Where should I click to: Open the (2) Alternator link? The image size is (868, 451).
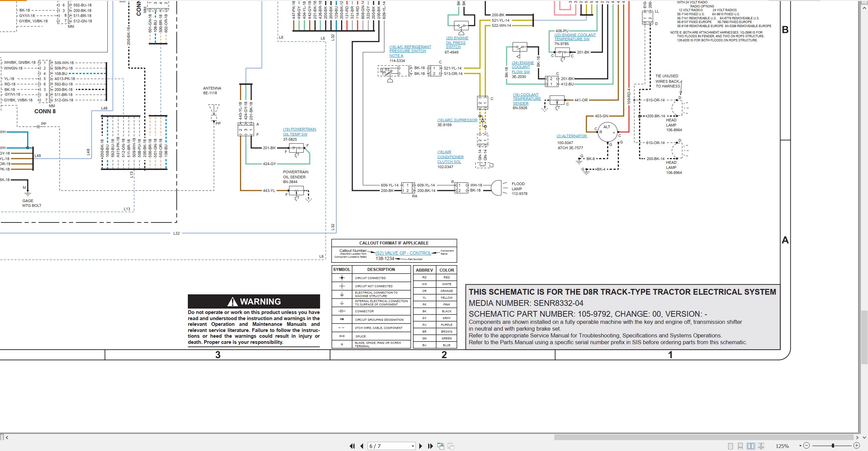click(572, 136)
